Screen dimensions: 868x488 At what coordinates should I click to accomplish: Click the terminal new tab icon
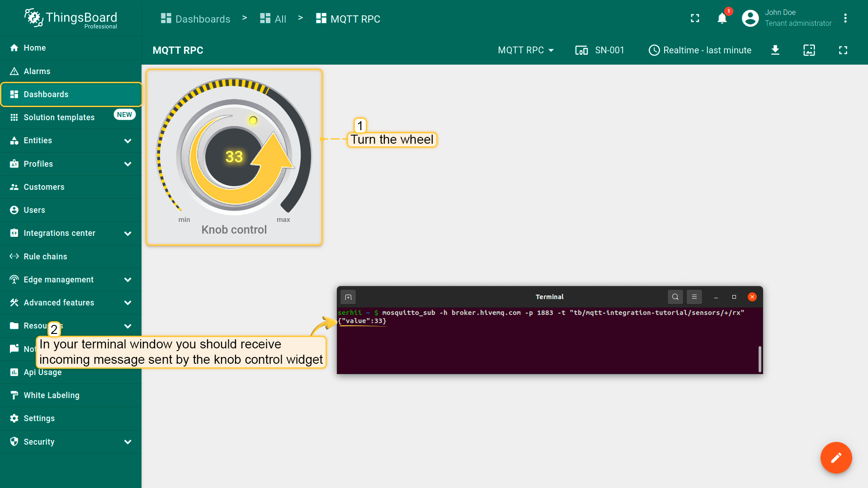348,297
